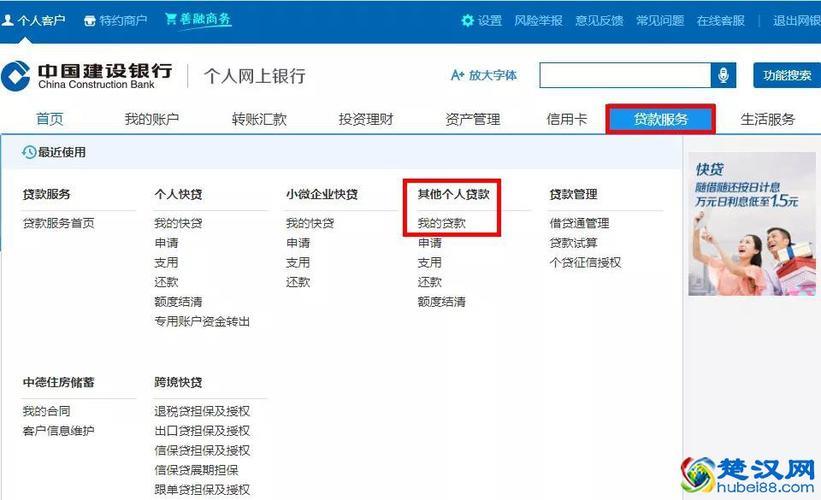Screen dimensions: 821x500
Task: Select the 贷款服务 tab
Action: click(x=661, y=119)
